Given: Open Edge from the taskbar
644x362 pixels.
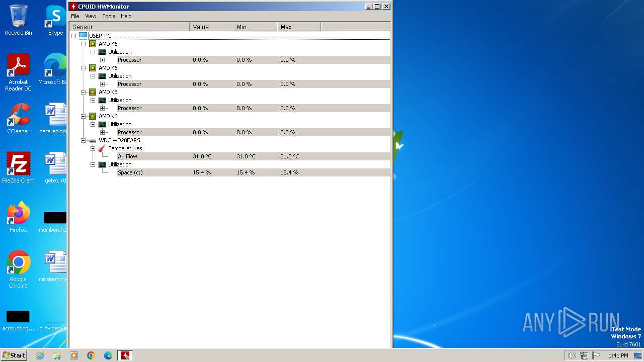Looking at the screenshot, I should pos(108,355).
